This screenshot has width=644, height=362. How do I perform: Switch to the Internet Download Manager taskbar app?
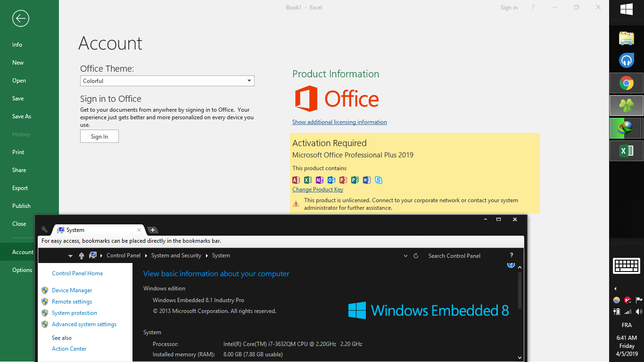pyautogui.click(x=627, y=128)
